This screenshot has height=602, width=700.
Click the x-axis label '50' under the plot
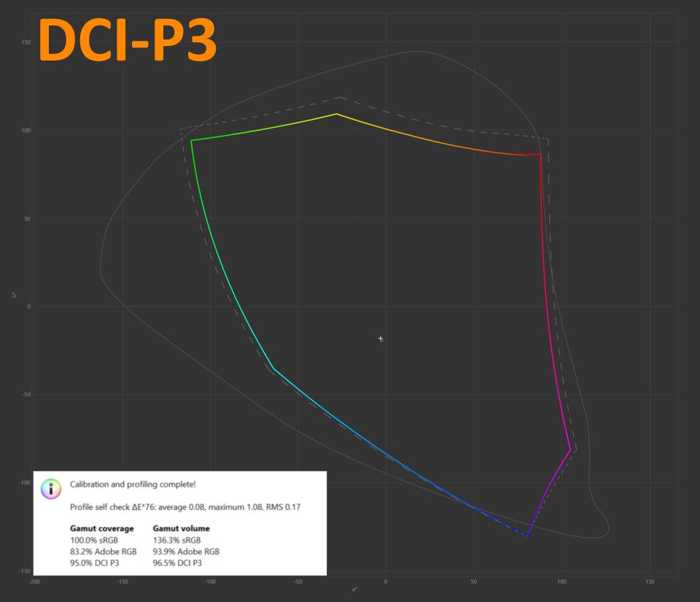click(474, 582)
